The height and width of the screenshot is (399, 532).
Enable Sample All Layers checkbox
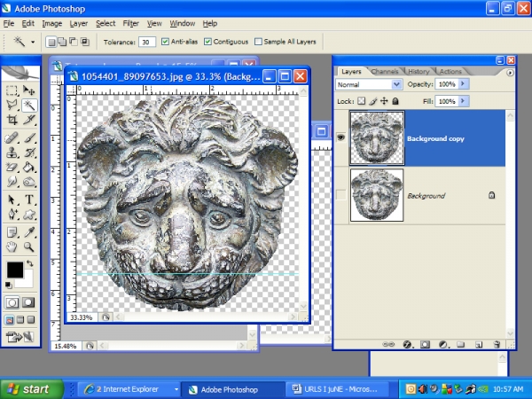click(x=258, y=42)
